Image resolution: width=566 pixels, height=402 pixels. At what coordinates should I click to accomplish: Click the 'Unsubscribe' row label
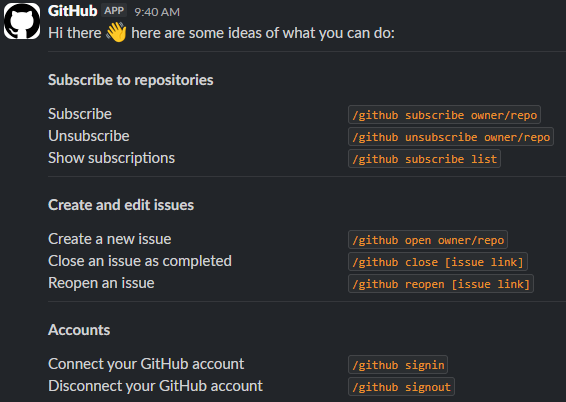[x=89, y=136]
